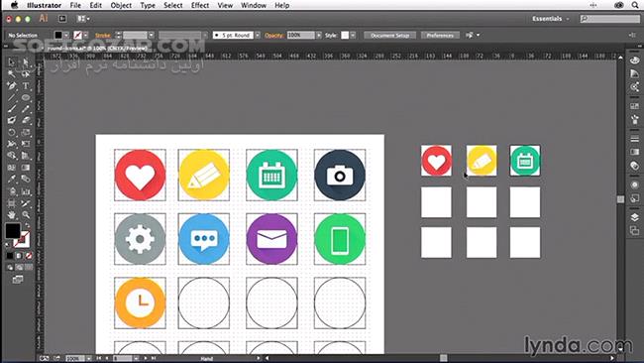Reset default fill and stroke
Image resolution: width=644 pixels, height=363 pixels.
click(x=7, y=245)
